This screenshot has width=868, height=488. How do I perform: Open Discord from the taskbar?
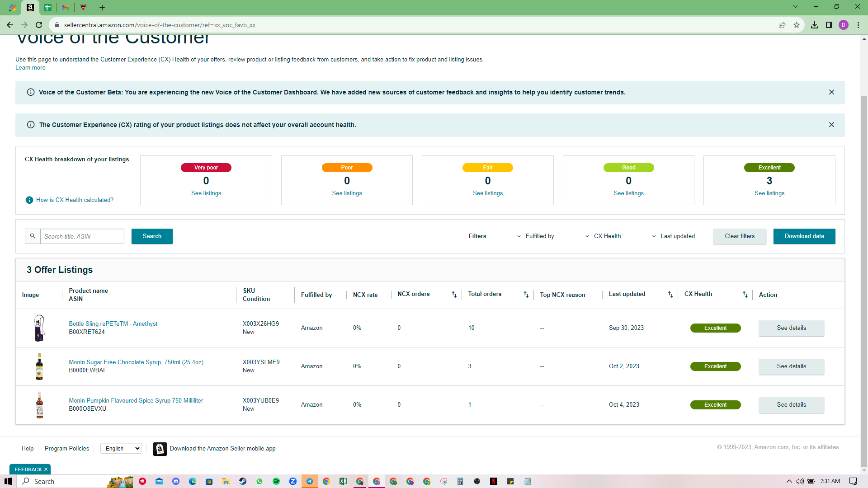point(176,481)
